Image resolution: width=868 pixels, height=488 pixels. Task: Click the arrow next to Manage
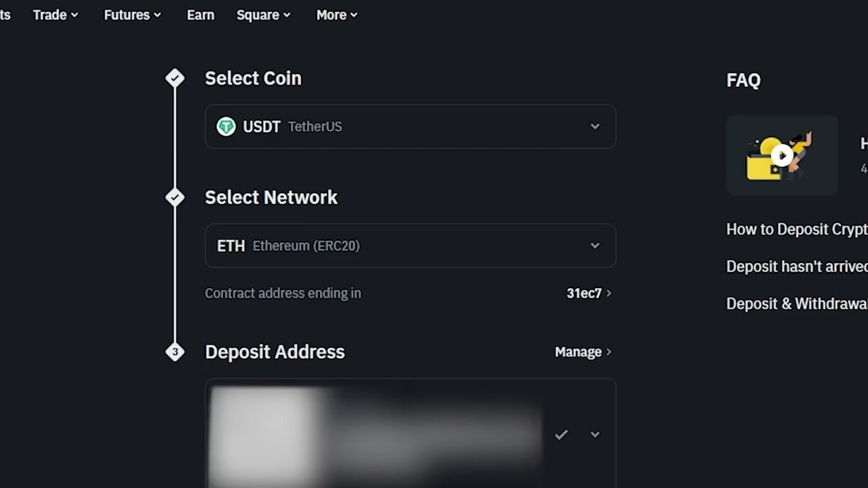click(x=609, y=352)
